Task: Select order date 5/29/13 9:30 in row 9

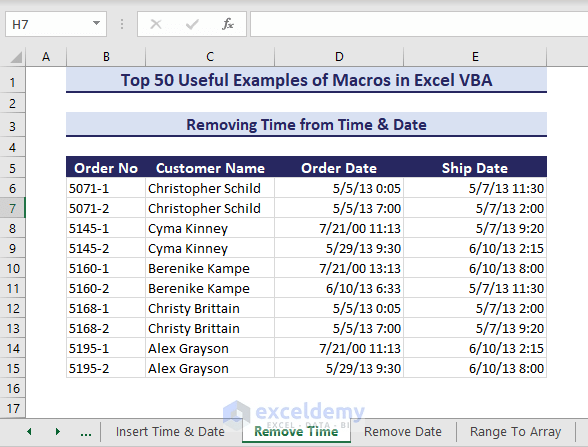Action: (339, 248)
